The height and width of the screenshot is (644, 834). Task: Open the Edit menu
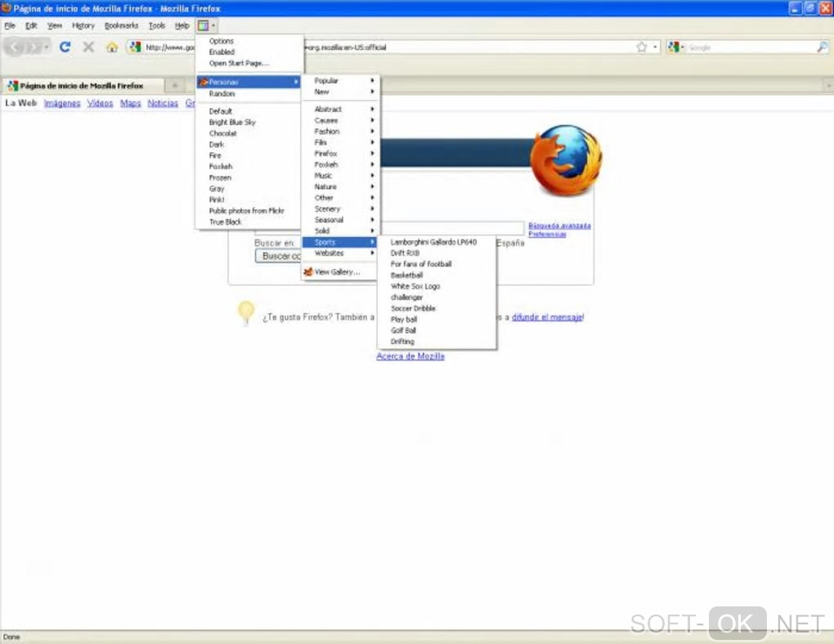pyautogui.click(x=31, y=25)
